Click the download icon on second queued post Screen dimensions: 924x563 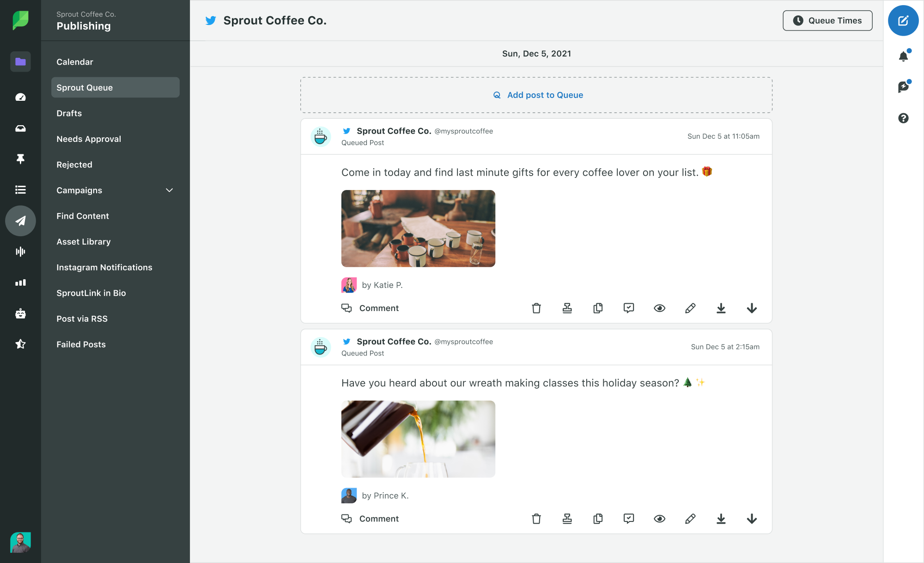[721, 518]
